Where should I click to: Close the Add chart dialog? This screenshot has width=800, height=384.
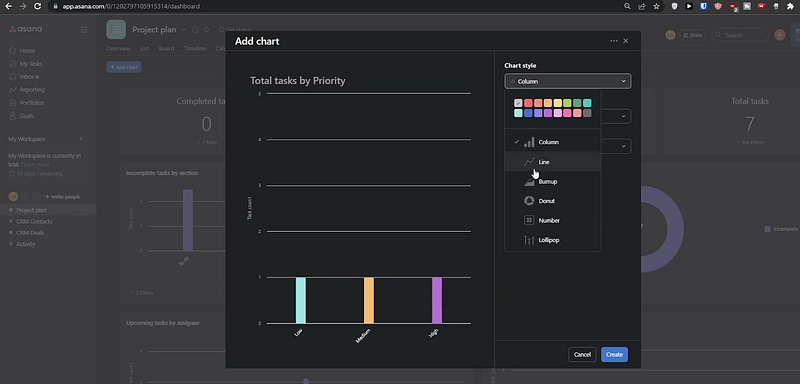click(626, 41)
